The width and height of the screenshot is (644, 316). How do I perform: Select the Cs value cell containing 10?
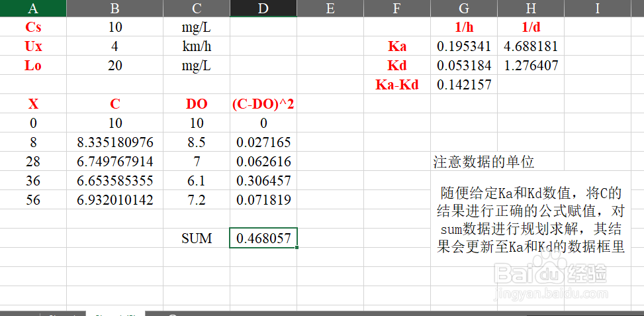pos(115,26)
